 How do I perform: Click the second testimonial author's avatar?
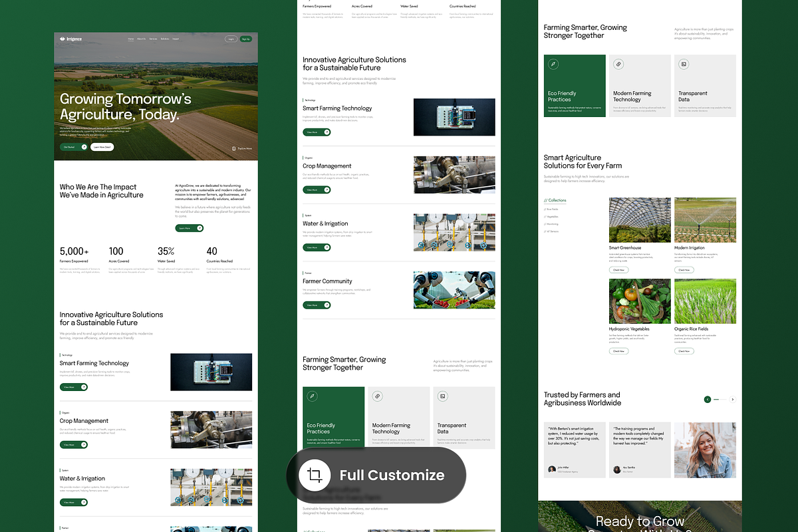(x=617, y=469)
